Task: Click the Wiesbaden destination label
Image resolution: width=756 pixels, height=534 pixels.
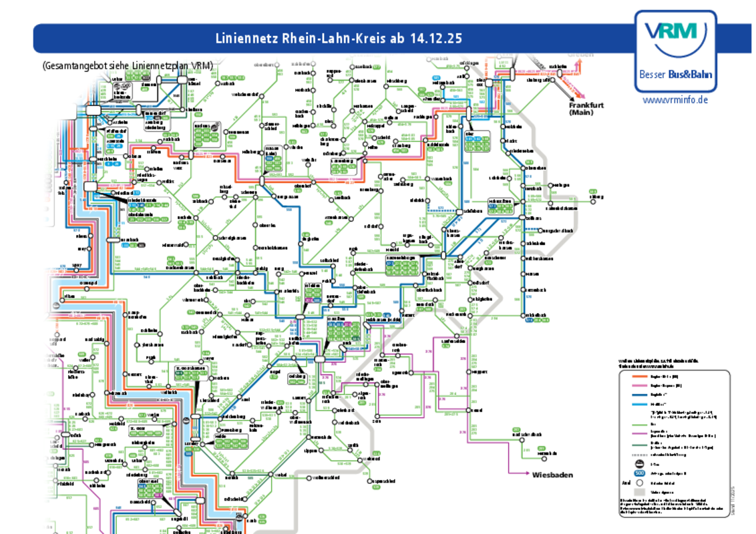Action: click(x=553, y=475)
